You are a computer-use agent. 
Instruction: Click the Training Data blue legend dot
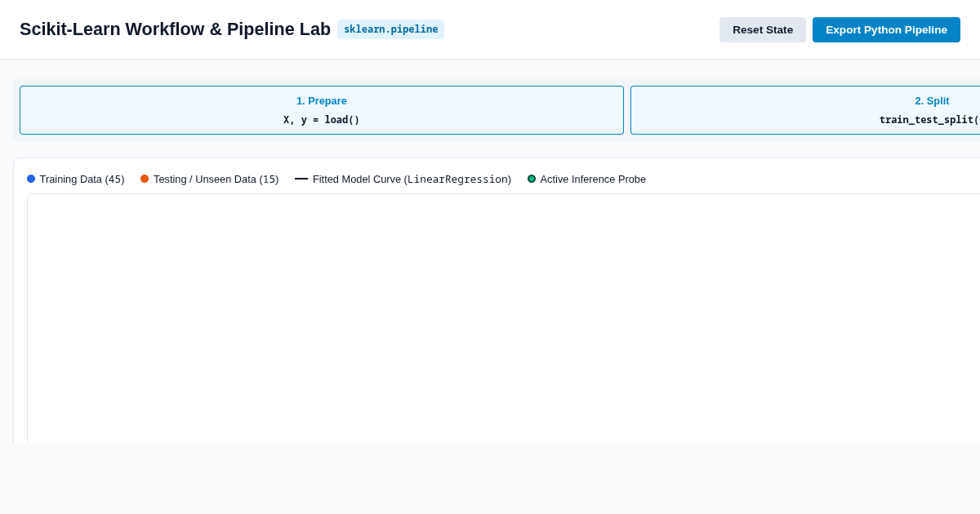31,179
